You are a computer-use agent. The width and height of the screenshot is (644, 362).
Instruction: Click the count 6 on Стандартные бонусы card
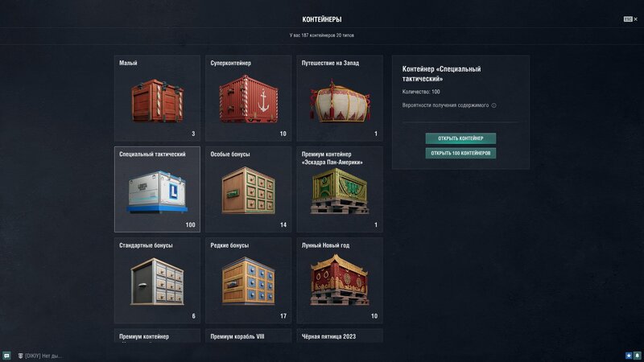click(x=193, y=316)
